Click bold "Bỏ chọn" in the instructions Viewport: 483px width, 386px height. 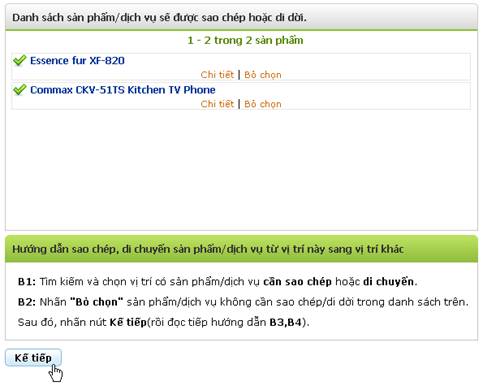pyautogui.click(x=96, y=302)
